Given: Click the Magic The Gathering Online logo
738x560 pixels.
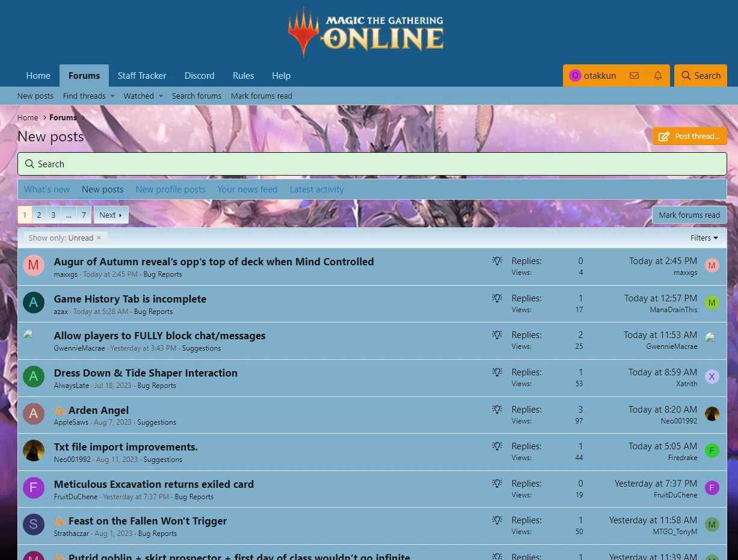Looking at the screenshot, I should (366, 32).
